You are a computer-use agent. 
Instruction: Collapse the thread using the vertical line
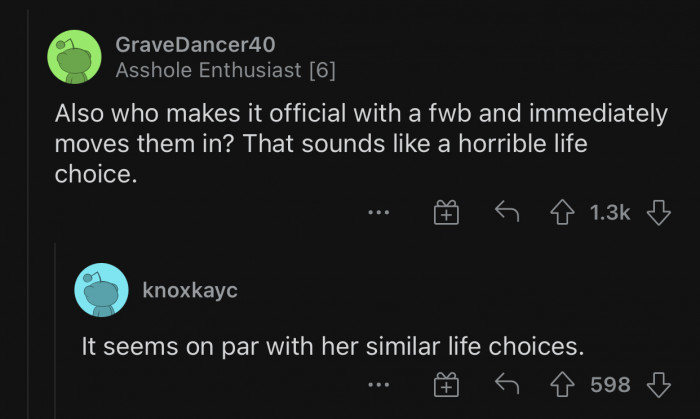53,330
